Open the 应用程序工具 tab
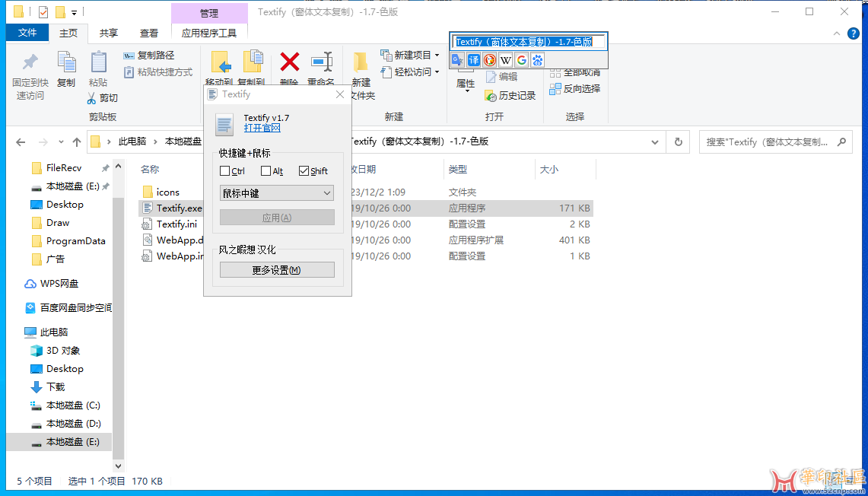Screen dimensions: 868x496 point(209,33)
